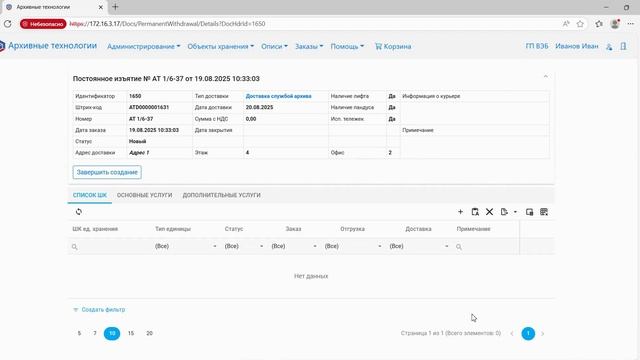Viewport: 640px width, 360px height.
Task: Set page size to 20
Action: pos(149,333)
